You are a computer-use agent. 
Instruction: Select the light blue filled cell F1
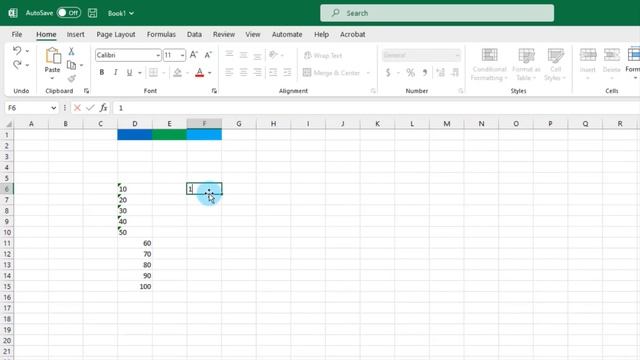(x=204, y=135)
